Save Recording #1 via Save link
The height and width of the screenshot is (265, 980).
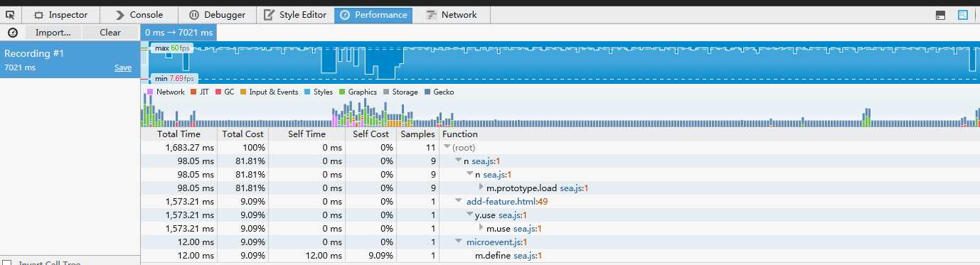[x=123, y=68]
